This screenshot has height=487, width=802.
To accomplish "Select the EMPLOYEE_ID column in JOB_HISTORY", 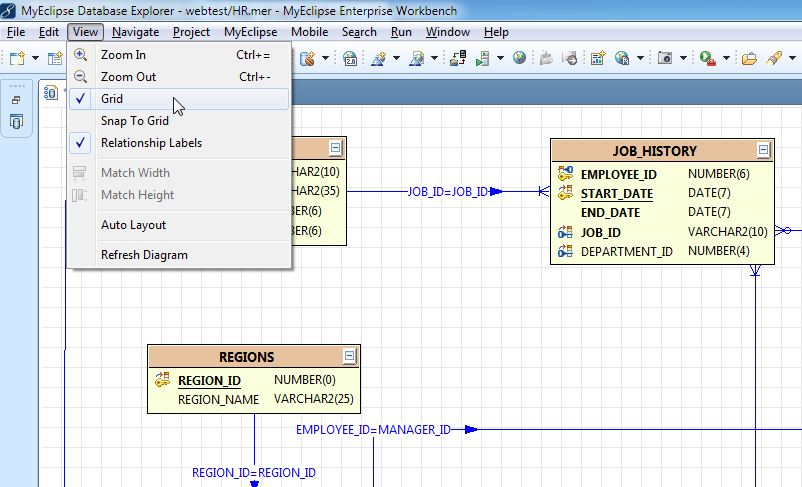I will 618,174.
